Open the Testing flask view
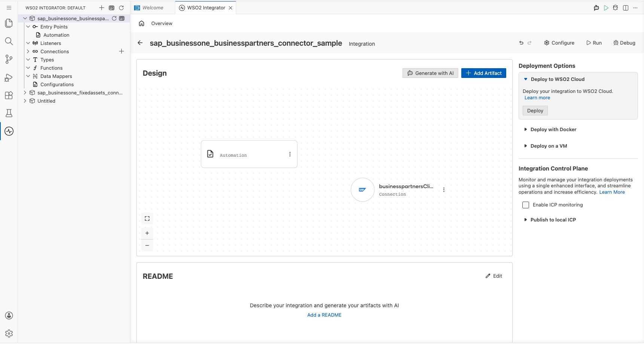Screen dimensions: 644x344 click(9, 113)
